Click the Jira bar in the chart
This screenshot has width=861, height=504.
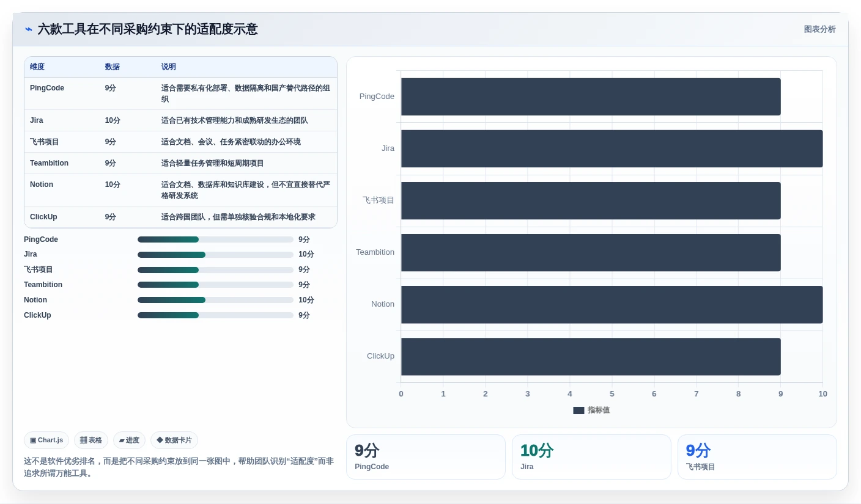coord(612,148)
